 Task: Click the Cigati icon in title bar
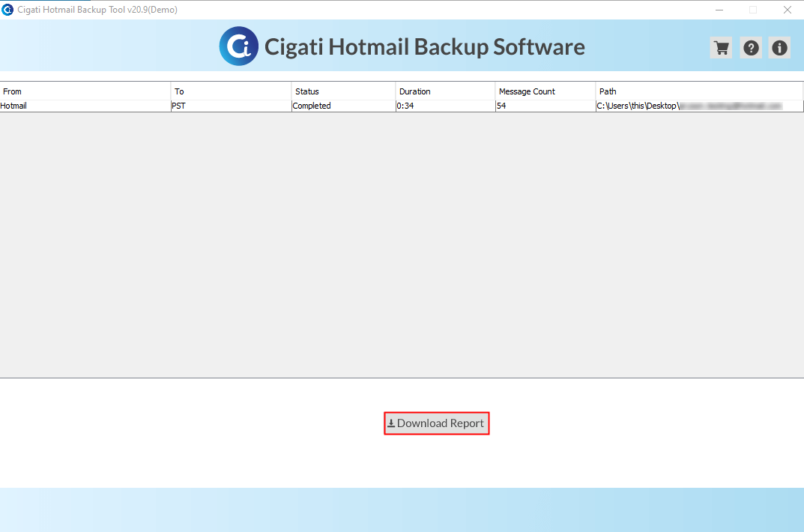[7, 9]
